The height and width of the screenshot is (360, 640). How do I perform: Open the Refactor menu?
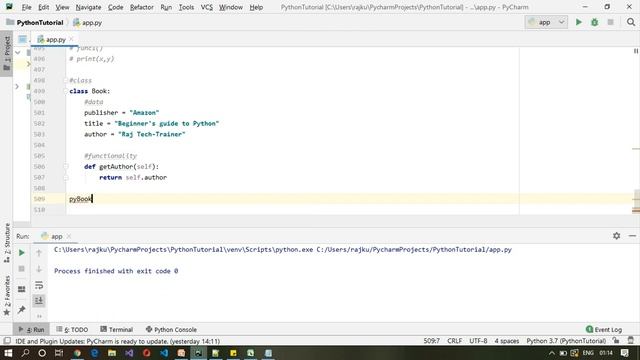pyautogui.click(x=142, y=7)
